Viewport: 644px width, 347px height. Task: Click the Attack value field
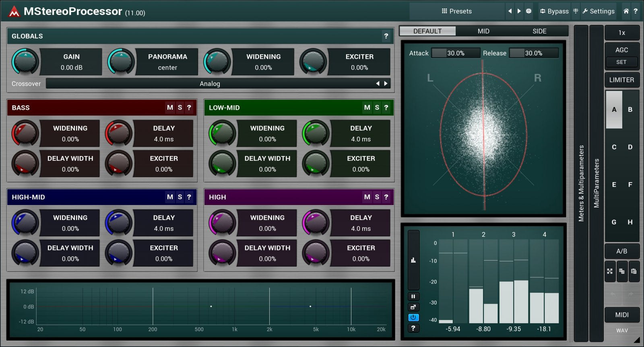pos(456,53)
